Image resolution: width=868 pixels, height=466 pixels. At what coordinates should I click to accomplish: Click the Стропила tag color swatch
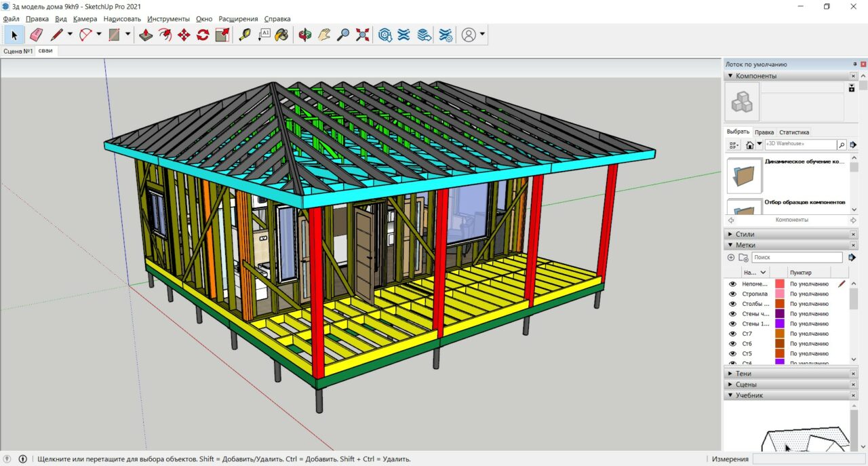[780, 294]
